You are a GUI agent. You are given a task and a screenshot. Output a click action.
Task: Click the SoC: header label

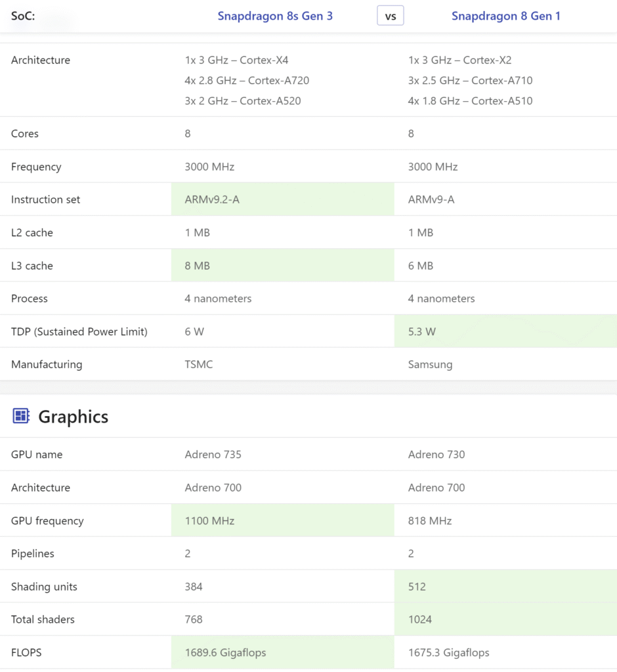tap(23, 16)
